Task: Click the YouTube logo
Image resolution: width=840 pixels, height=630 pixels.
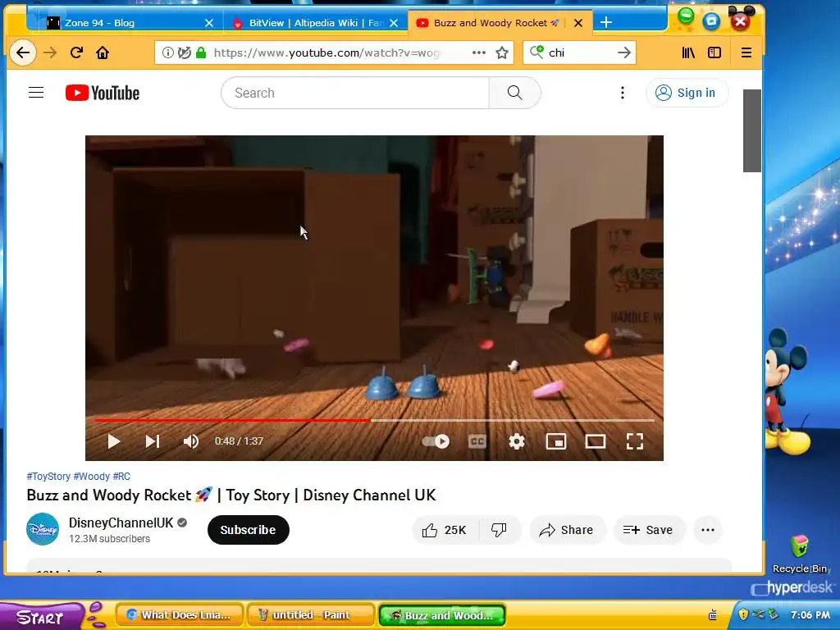Action: tap(103, 93)
